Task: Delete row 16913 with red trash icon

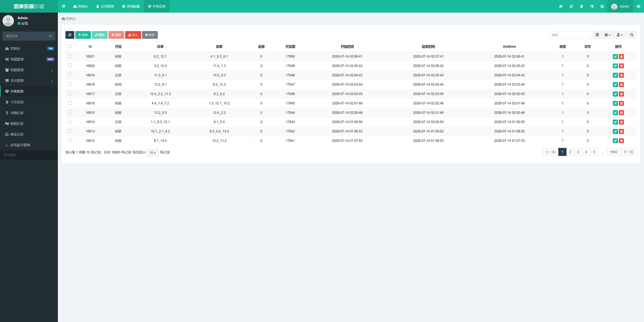Action: coord(621,131)
